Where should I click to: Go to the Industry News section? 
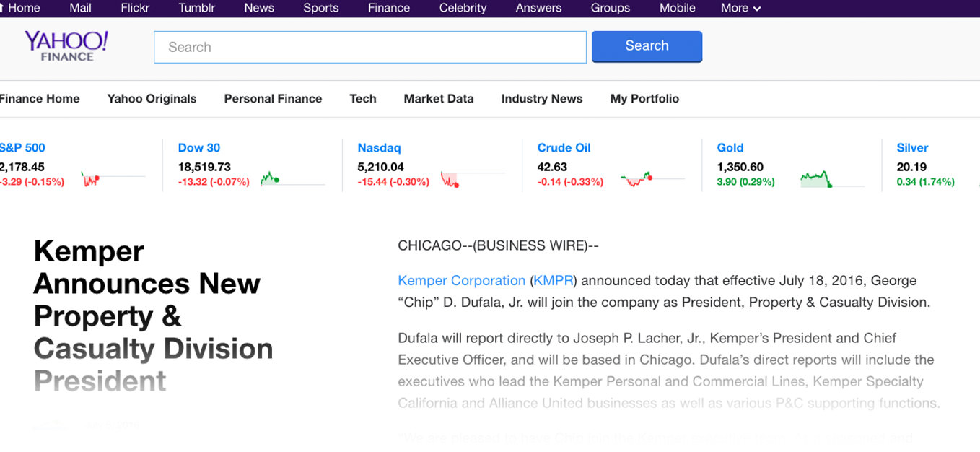tap(542, 99)
